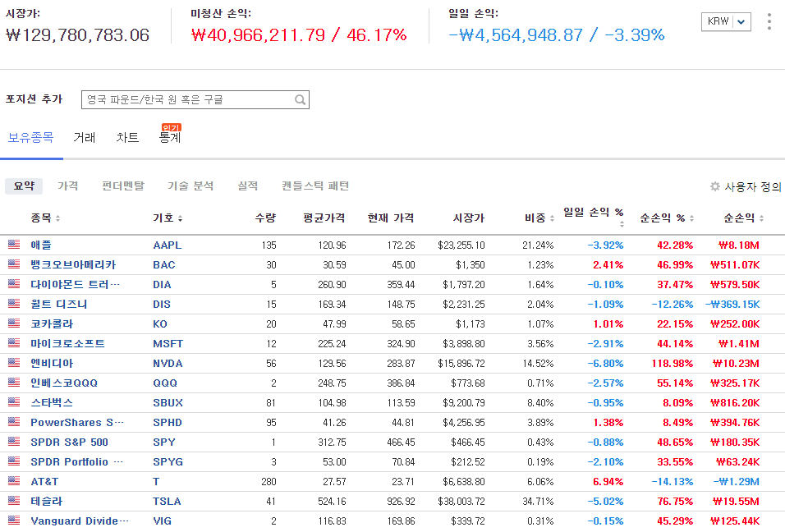The width and height of the screenshot is (785, 532).
Task: Click the SPYG ticker symbol
Action: click(x=168, y=462)
